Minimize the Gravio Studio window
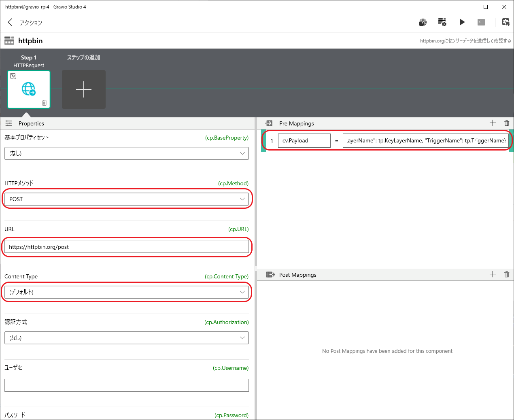514x420 pixels. coord(467,7)
